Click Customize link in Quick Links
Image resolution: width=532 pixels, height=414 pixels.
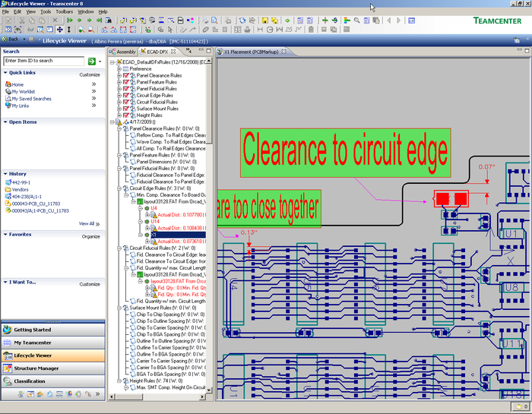[90, 74]
